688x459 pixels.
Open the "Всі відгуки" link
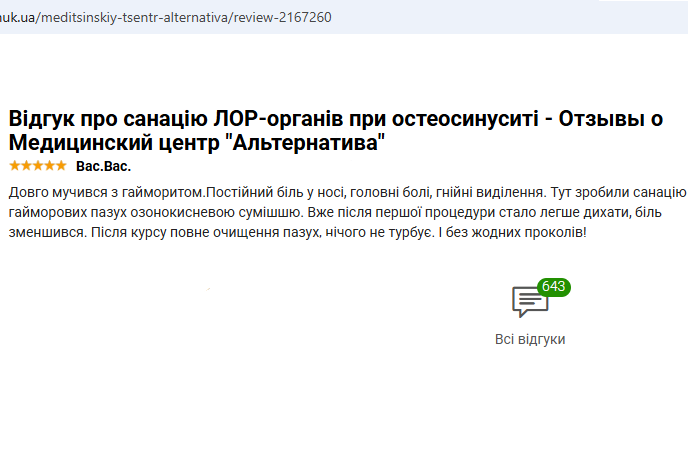[530, 339]
